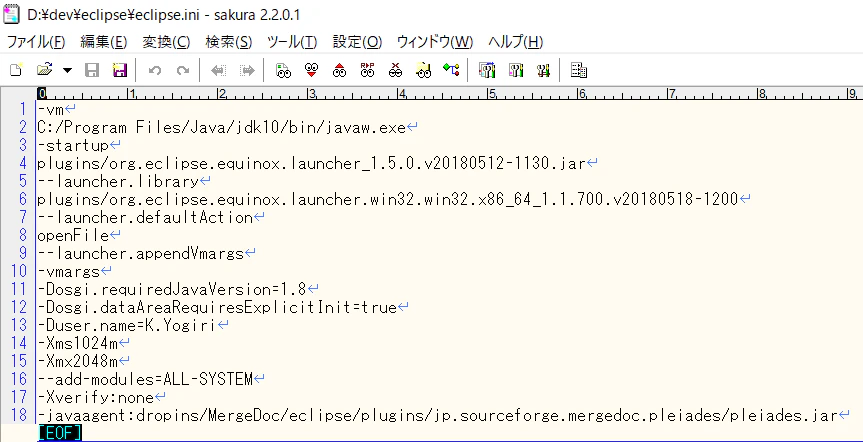Click the '--launcher.appendVmargs' line
The image size is (863, 442).
[140, 253]
